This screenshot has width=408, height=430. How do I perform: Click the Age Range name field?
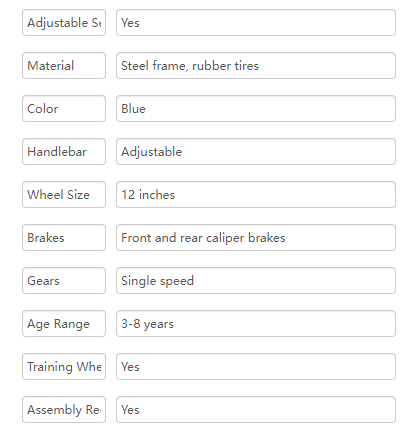64,324
